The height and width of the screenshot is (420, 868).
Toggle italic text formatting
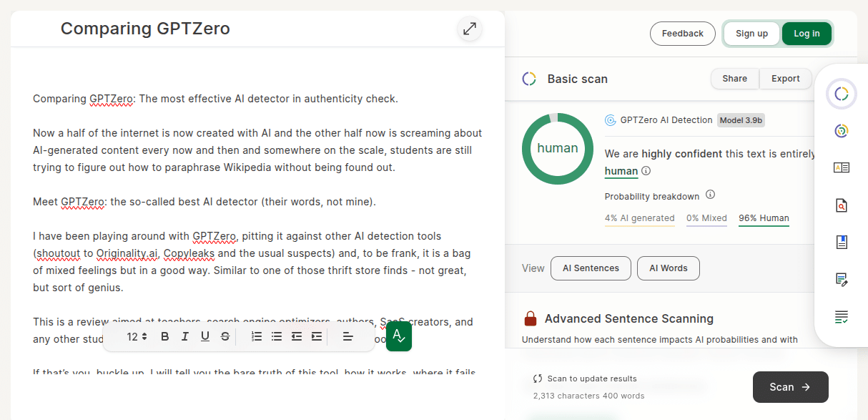(x=185, y=336)
